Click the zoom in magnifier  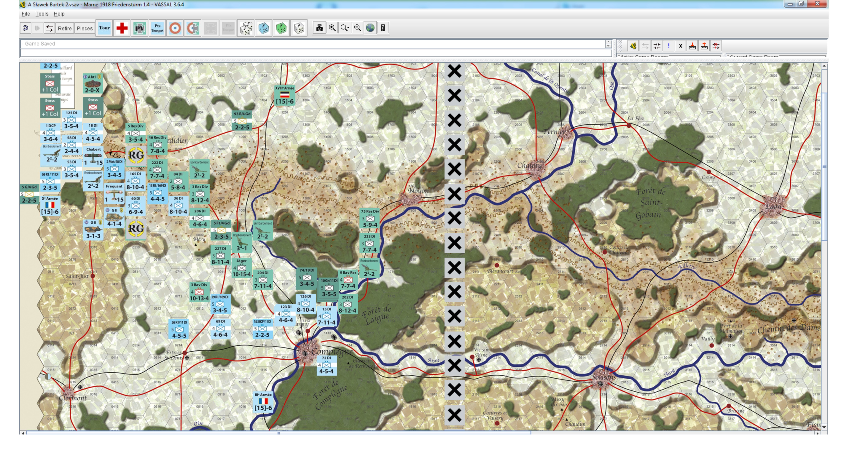point(332,28)
